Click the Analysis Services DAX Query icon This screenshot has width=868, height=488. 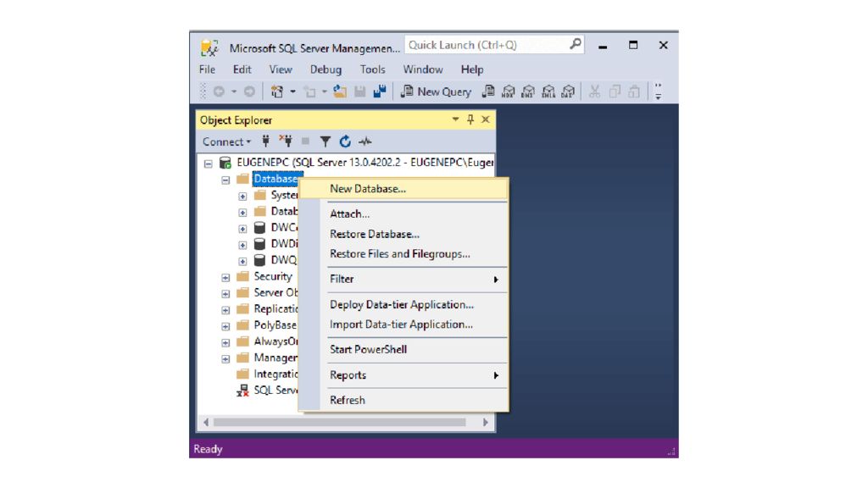point(568,91)
